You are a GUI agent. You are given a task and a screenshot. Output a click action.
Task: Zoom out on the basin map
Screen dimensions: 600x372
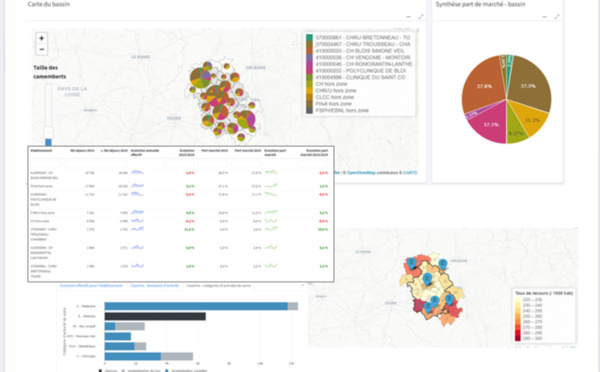click(42, 49)
